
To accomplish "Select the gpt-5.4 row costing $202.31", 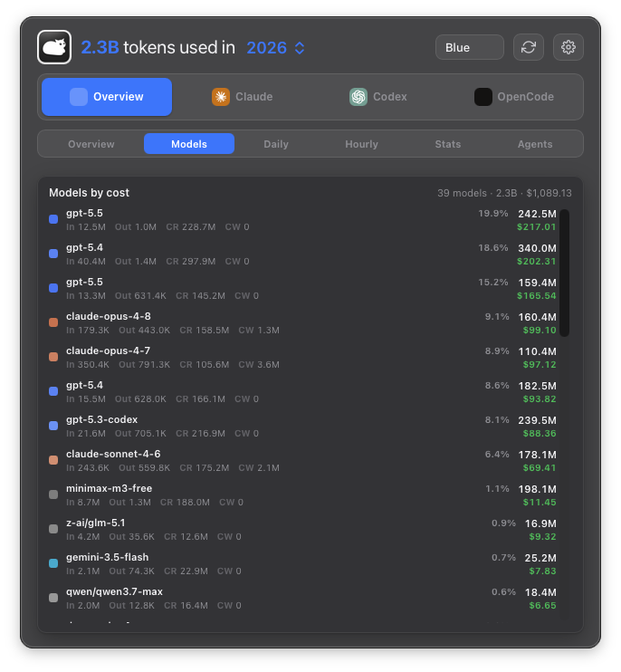I will (x=302, y=254).
